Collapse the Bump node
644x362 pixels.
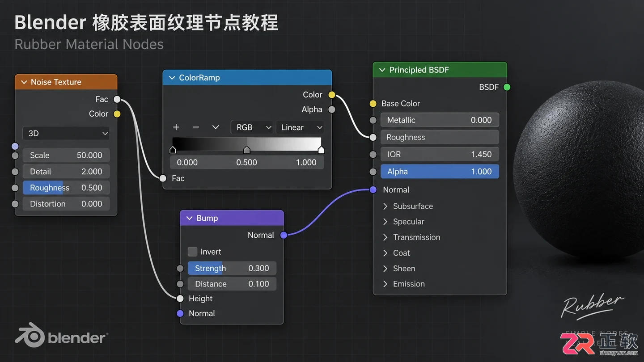click(x=190, y=218)
